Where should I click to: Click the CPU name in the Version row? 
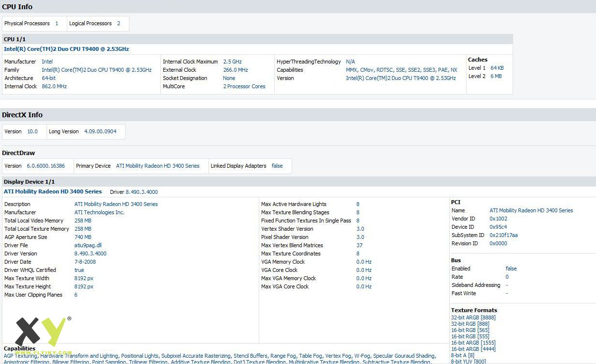coord(401,78)
